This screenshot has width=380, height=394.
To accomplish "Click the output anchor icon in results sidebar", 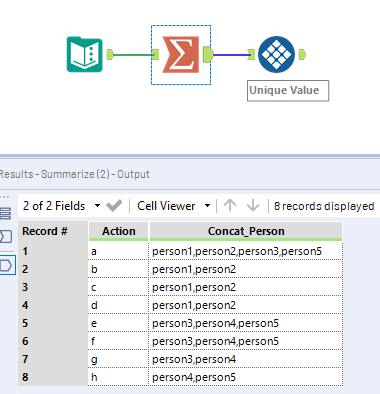I will 7,265.
